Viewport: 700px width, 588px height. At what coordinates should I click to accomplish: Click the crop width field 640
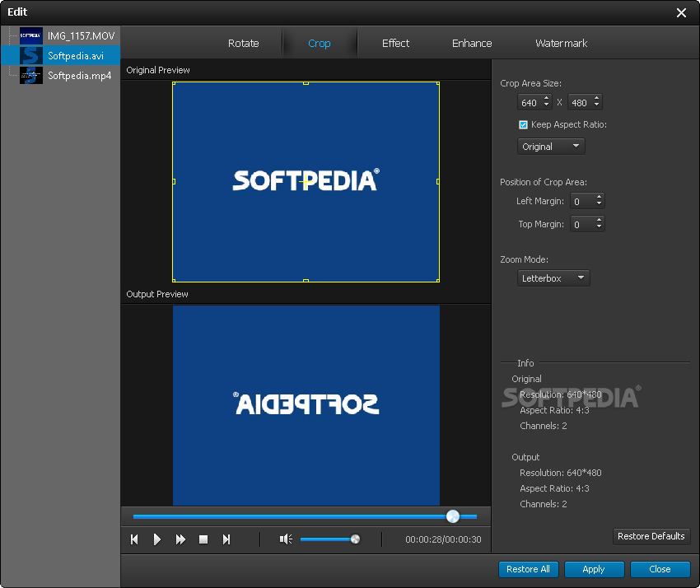(x=530, y=103)
